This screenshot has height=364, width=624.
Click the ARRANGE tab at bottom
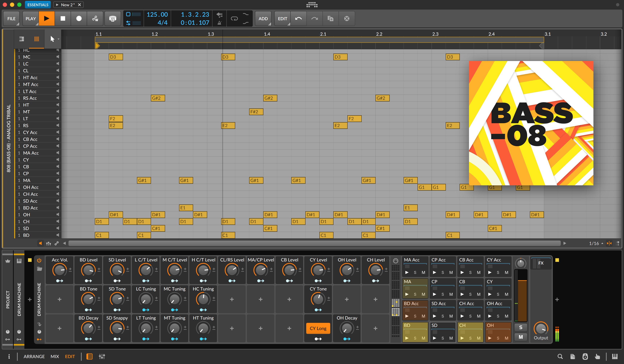pyautogui.click(x=33, y=356)
